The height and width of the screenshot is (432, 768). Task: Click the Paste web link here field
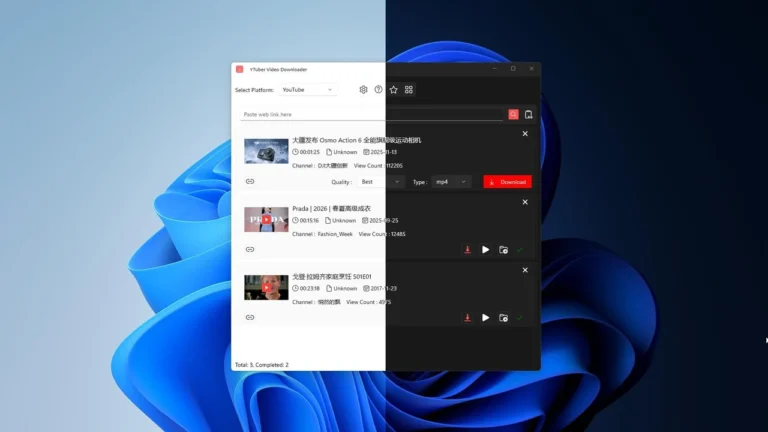[x=372, y=115]
